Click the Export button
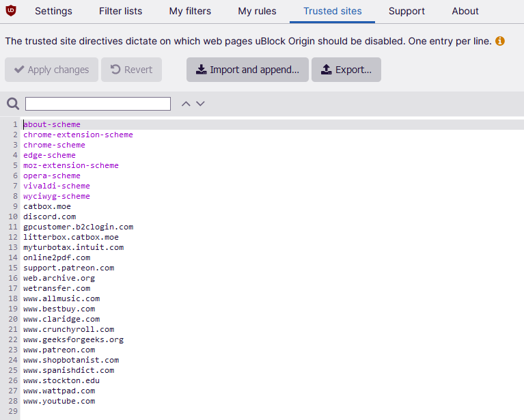 (346, 70)
